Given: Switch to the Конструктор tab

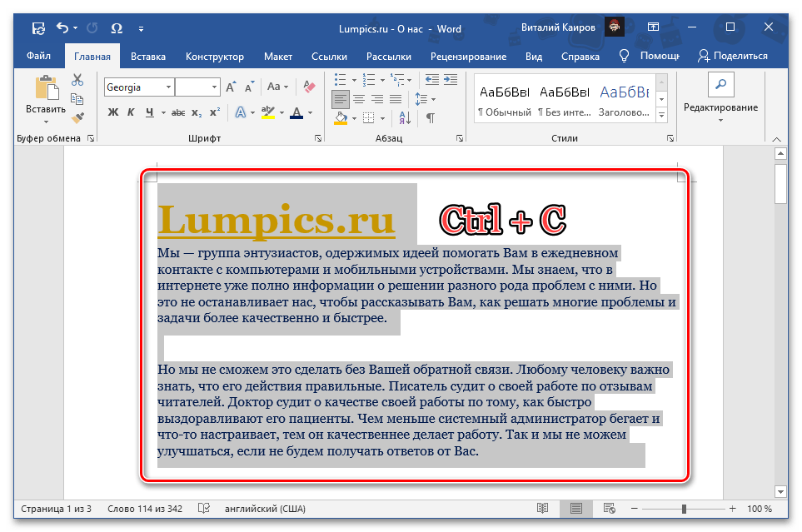Looking at the screenshot, I should [214, 57].
